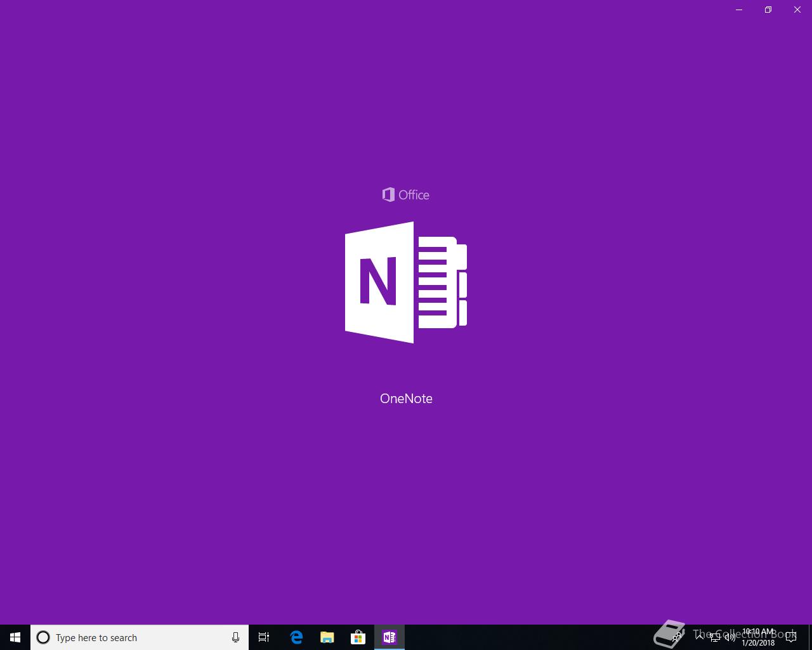Restore down the OneNote window
Viewport: 812px width, 650px height.
click(x=768, y=10)
